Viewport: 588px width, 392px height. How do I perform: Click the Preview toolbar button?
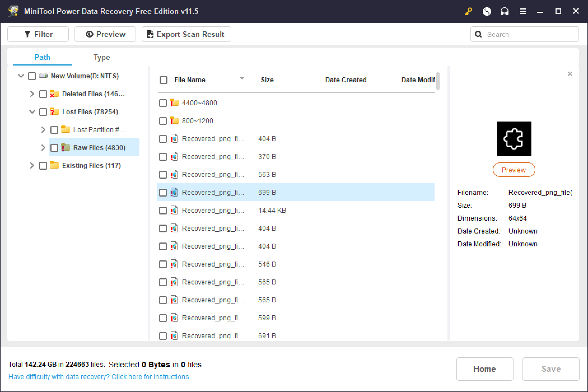(105, 34)
